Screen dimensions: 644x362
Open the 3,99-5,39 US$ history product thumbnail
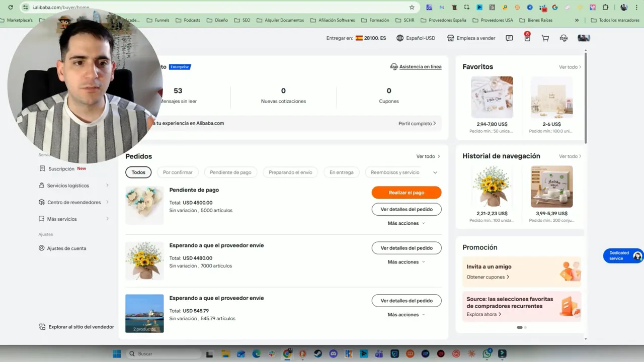coord(551,187)
